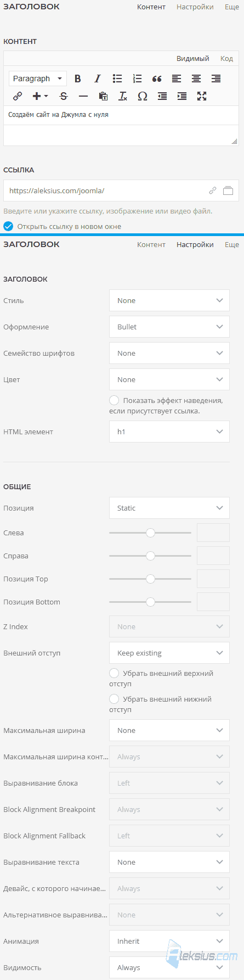This screenshot has width=244, height=980.
Task: Adjust the Позиция Bottom slider handle
Action: click(x=150, y=602)
